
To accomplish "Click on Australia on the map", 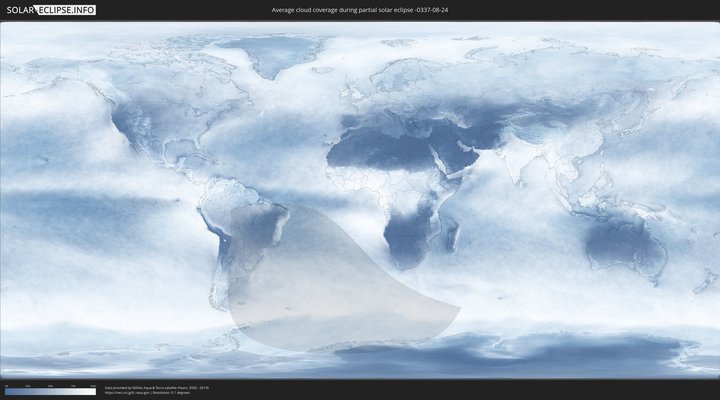I will click(x=625, y=245).
